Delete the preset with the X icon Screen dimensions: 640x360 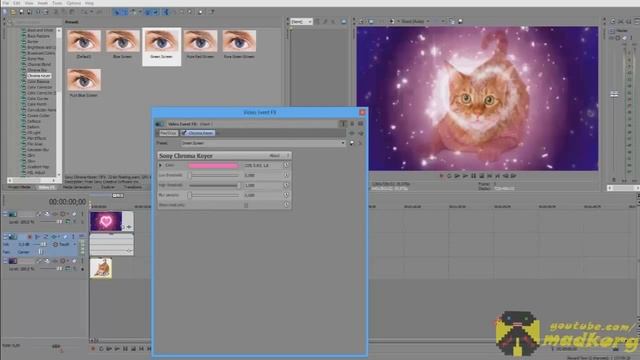[360, 143]
